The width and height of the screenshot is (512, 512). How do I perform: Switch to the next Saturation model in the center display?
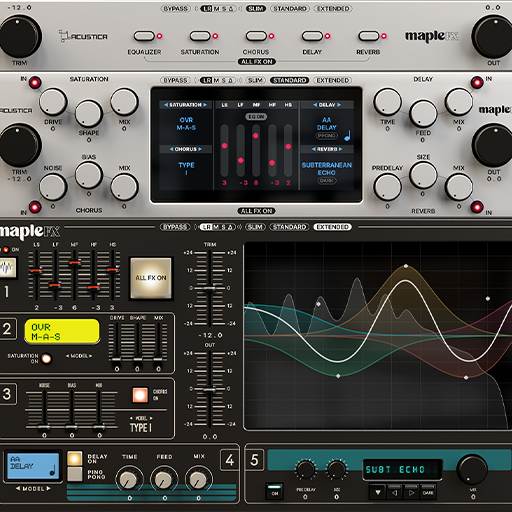pyautogui.click(x=205, y=105)
